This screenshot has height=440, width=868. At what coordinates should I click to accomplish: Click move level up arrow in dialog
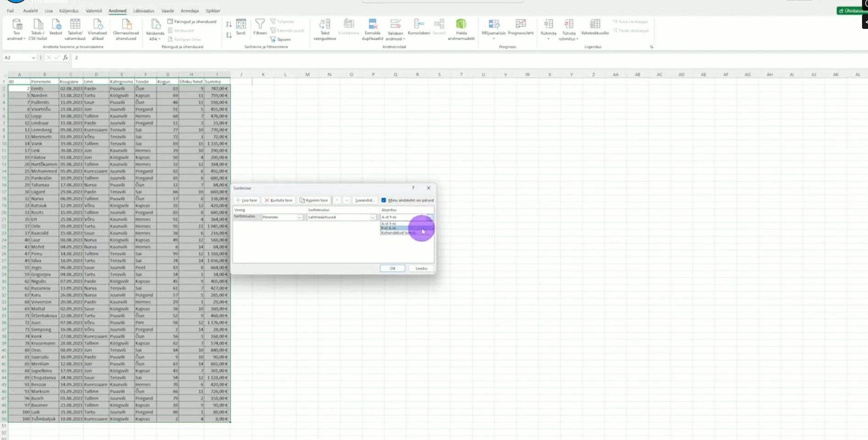(x=337, y=201)
